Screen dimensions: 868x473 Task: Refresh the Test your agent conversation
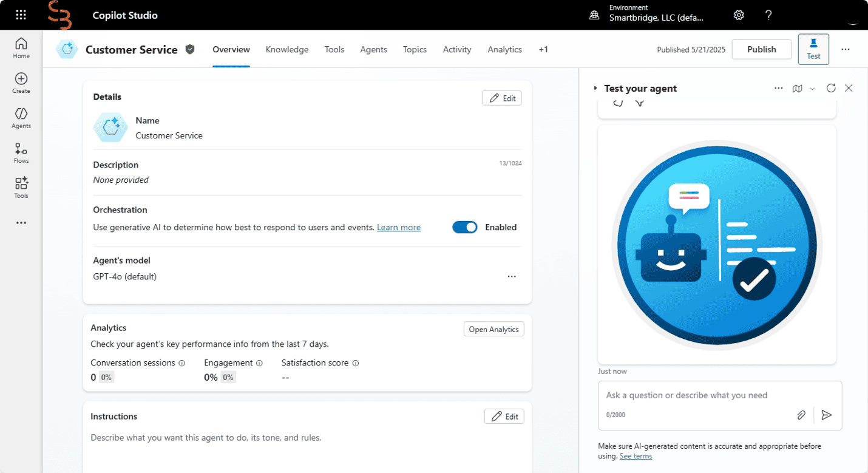coord(831,88)
